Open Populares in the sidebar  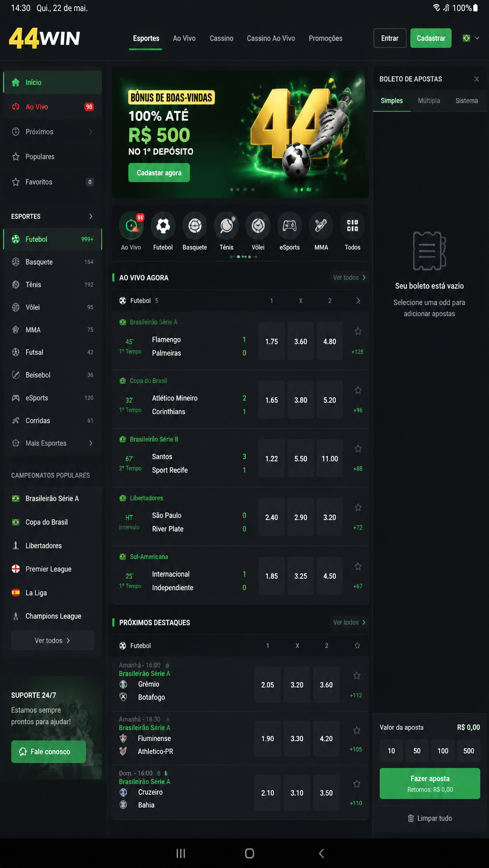click(52, 156)
